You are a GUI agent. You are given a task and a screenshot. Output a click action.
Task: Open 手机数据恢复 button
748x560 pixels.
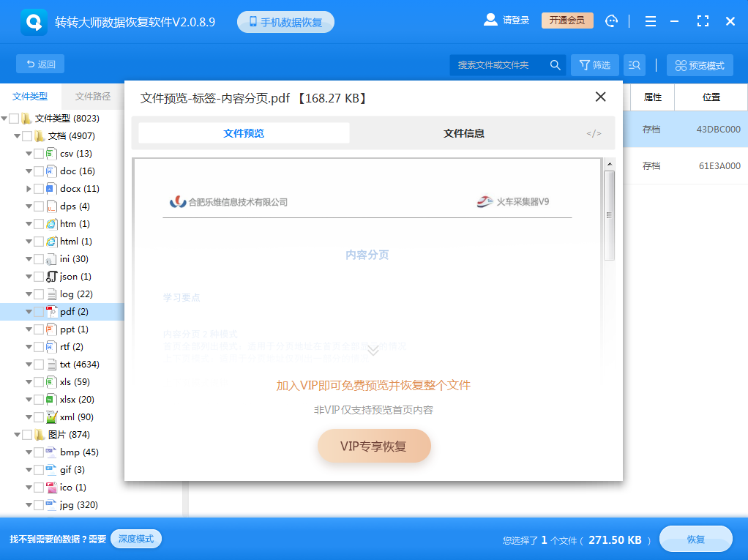[285, 22]
